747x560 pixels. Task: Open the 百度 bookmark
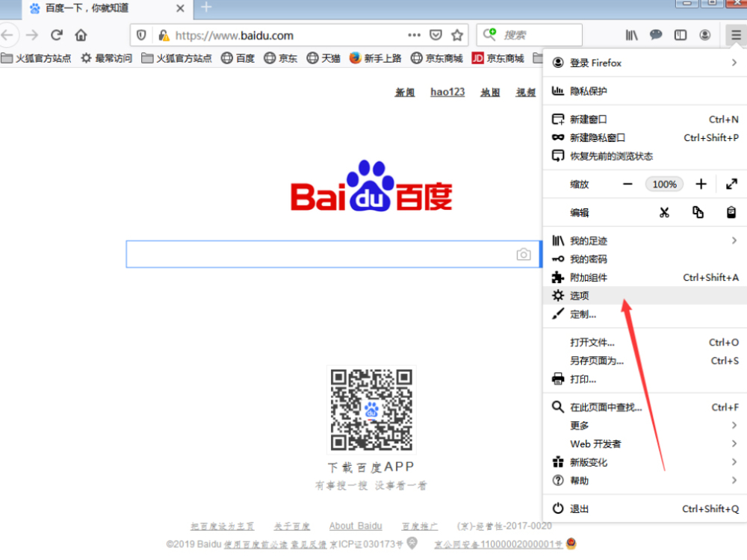238,58
